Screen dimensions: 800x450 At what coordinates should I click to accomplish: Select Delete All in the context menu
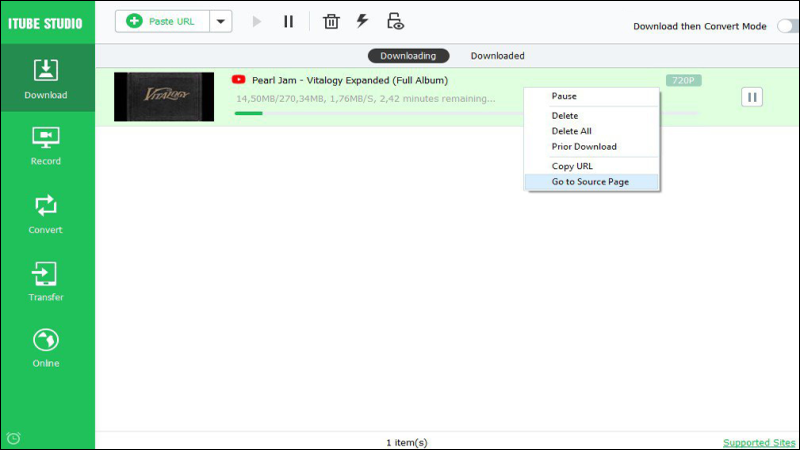tap(592, 131)
